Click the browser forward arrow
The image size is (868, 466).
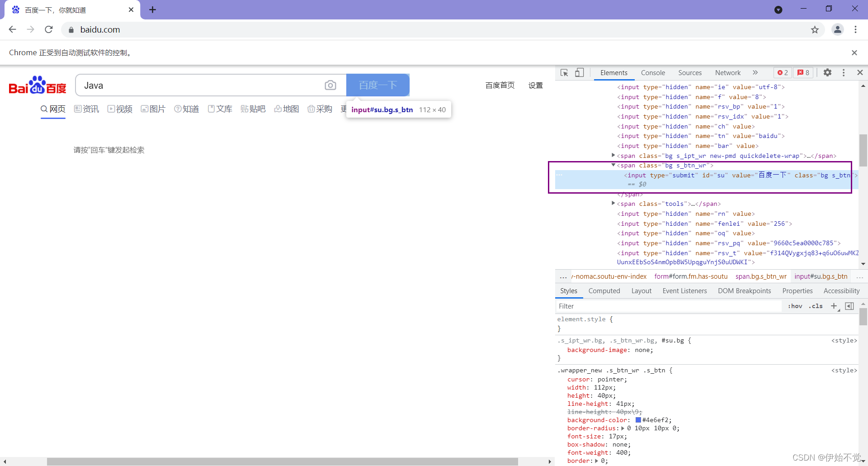[x=30, y=29]
